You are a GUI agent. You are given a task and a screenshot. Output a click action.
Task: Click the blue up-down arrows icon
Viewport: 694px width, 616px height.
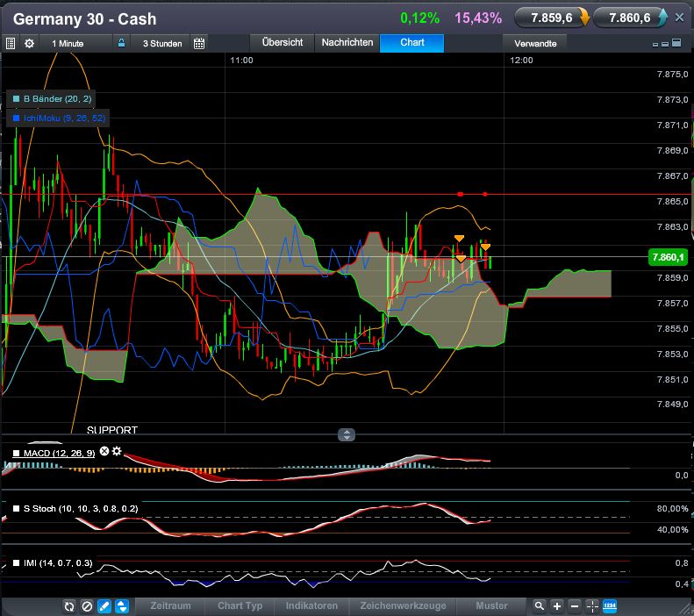122,606
